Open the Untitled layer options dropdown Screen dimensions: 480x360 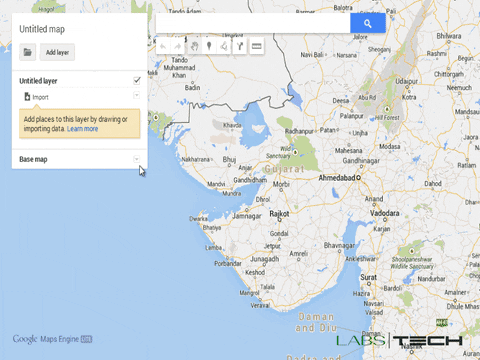pyautogui.click(x=136, y=95)
